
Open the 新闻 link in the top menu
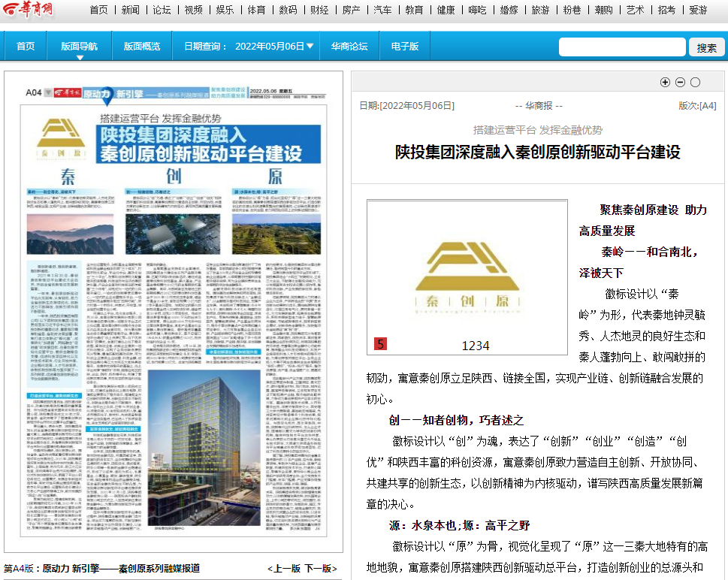point(130,10)
